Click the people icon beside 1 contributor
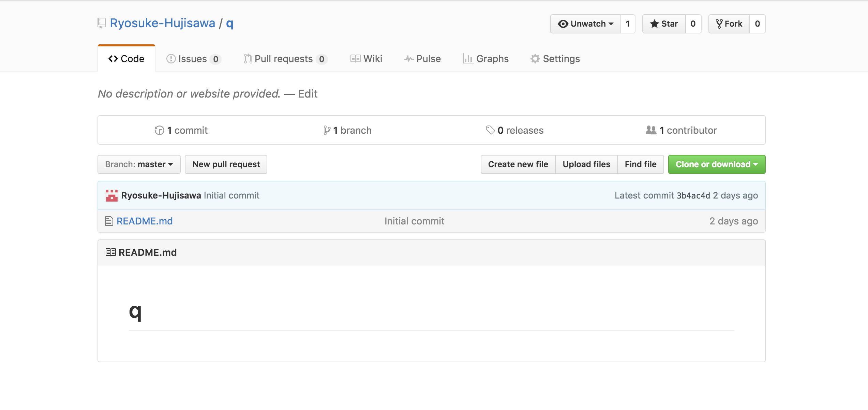The height and width of the screenshot is (410, 868). pos(651,130)
